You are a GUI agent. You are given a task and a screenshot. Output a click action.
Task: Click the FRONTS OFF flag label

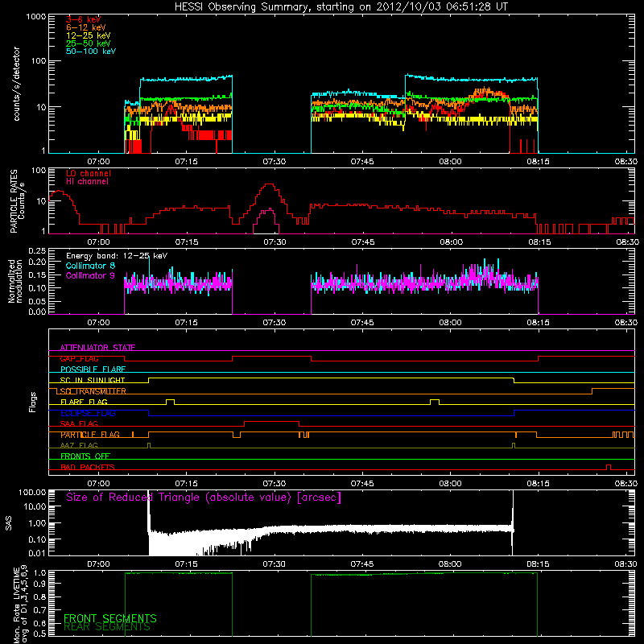tap(85, 456)
